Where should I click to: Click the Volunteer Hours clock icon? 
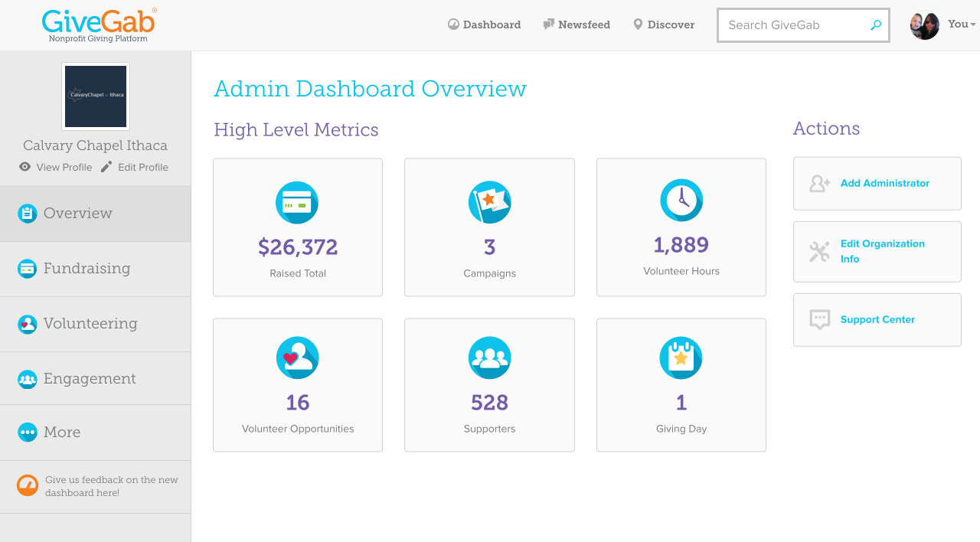[x=681, y=200]
